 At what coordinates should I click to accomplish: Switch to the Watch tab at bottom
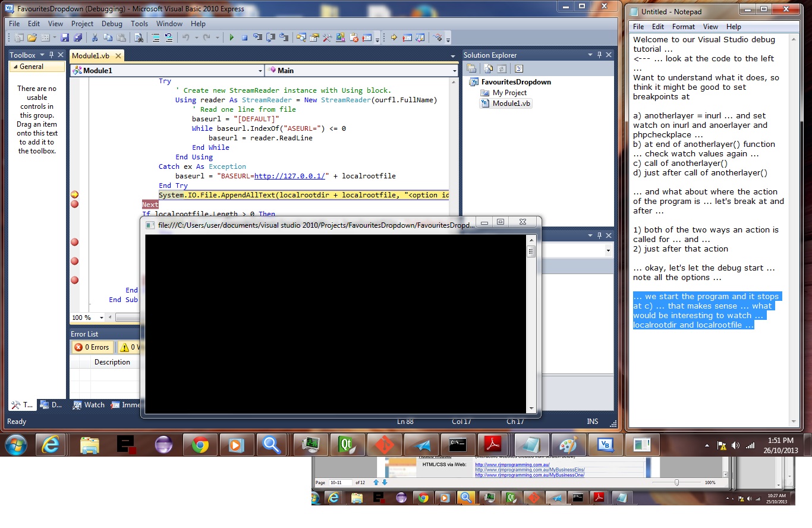(89, 405)
